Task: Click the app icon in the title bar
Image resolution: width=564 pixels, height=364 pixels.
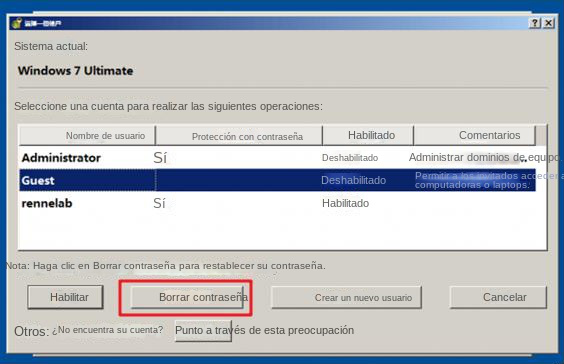Action: (x=17, y=23)
